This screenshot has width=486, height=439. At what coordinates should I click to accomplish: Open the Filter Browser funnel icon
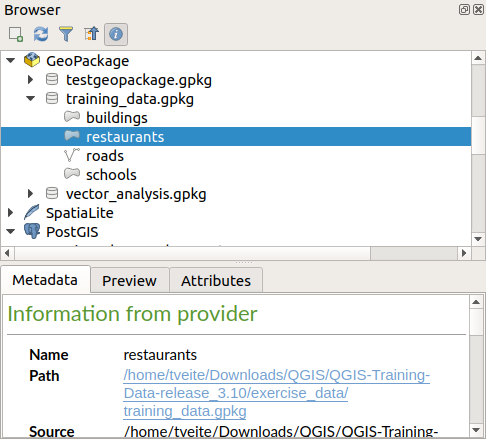click(x=66, y=34)
